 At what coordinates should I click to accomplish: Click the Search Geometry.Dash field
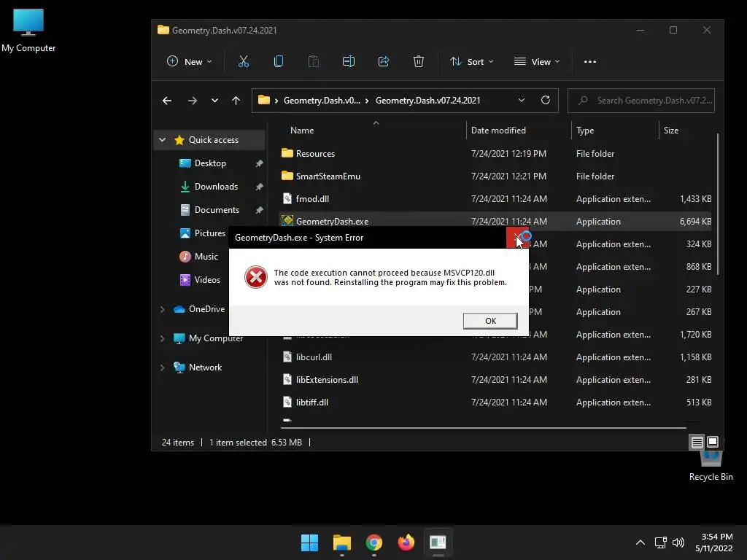click(x=640, y=101)
